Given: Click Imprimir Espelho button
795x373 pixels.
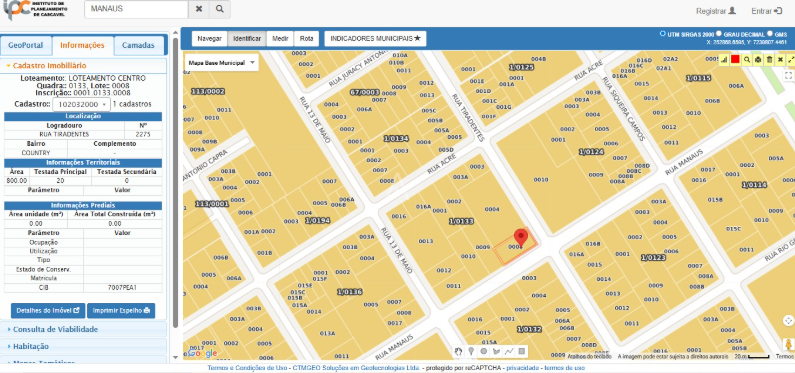Looking at the screenshot, I should click(121, 310).
